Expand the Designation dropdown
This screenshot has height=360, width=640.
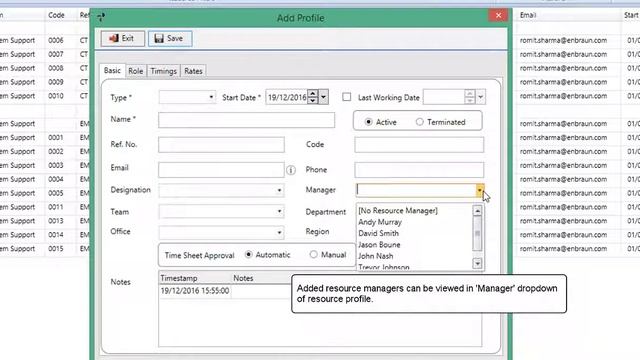pyautogui.click(x=279, y=190)
